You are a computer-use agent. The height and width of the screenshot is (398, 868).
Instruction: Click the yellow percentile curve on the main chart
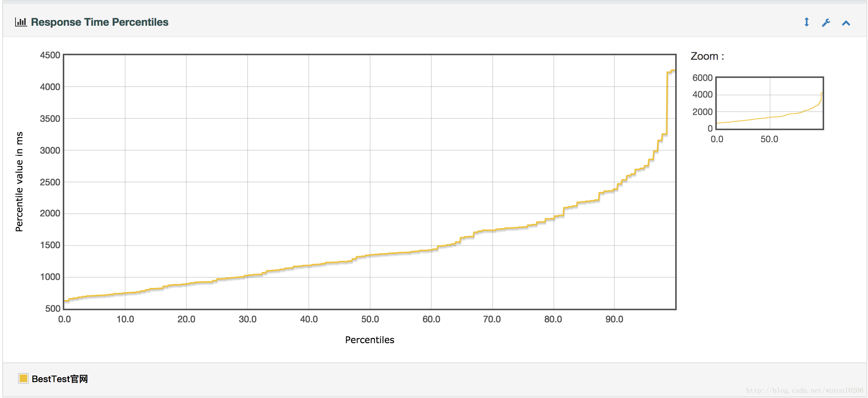click(370, 255)
